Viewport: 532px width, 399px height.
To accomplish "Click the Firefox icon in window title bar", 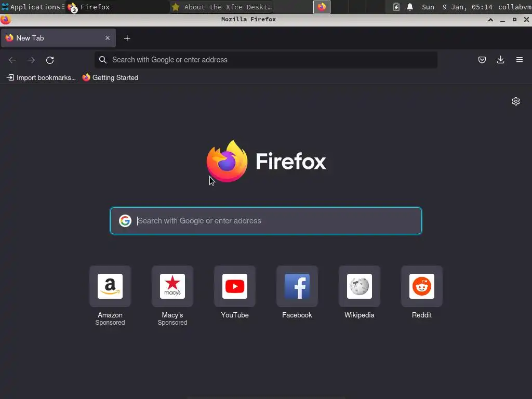I will tap(5, 20).
